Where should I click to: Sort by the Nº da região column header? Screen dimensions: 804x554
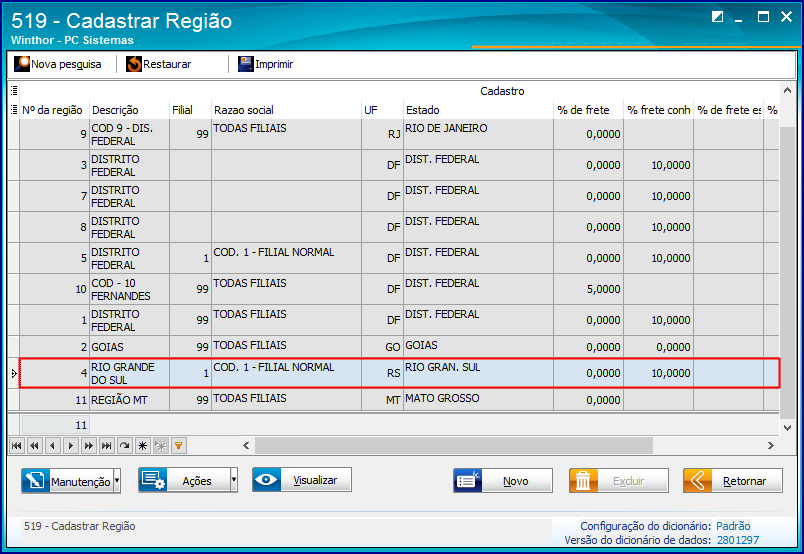click(52, 110)
